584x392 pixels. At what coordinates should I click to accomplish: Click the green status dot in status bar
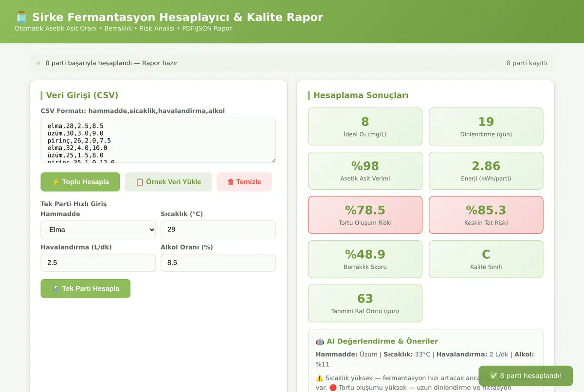point(38,63)
